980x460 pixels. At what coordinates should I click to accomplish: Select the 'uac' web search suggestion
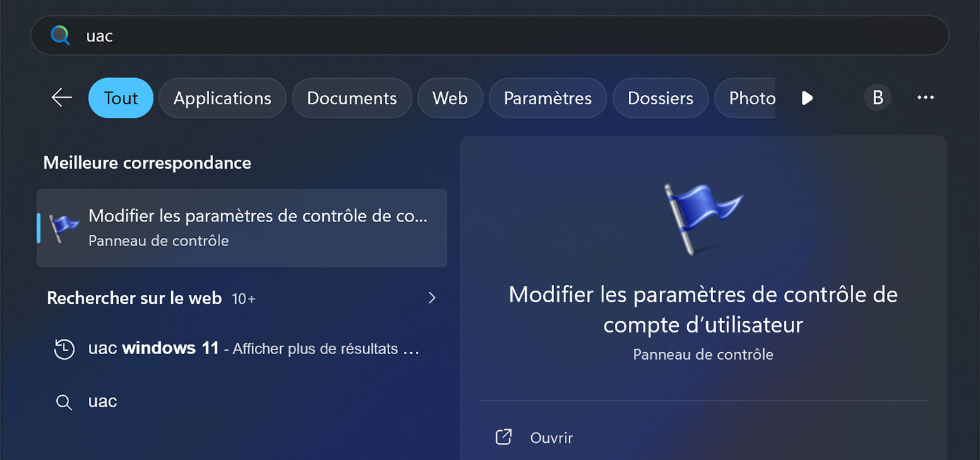pyautogui.click(x=242, y=402)
